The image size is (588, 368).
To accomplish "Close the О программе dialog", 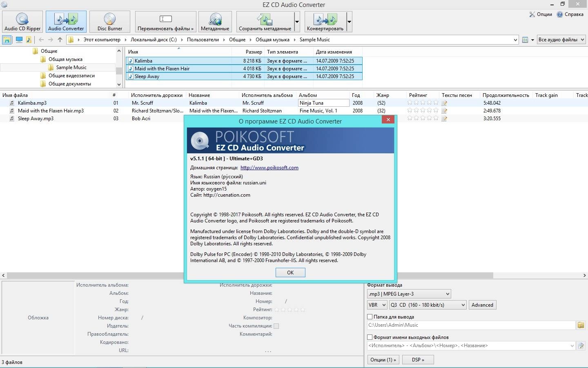I will (x=388, y=119).
